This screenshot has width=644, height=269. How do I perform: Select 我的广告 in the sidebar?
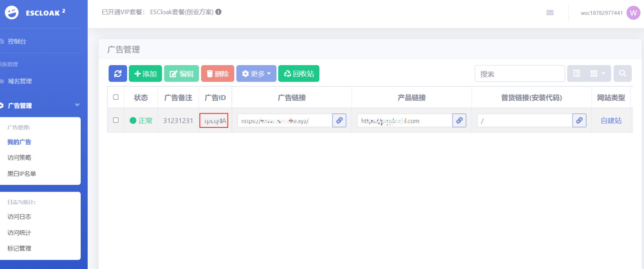pos(19,142)
